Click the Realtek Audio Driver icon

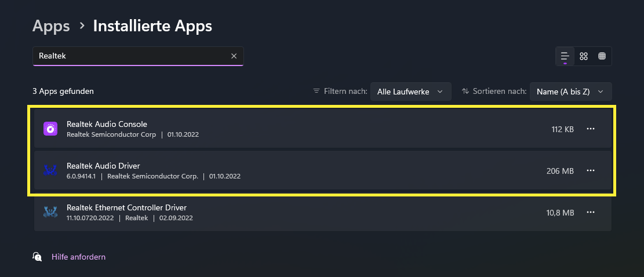(x=50, y=170)
